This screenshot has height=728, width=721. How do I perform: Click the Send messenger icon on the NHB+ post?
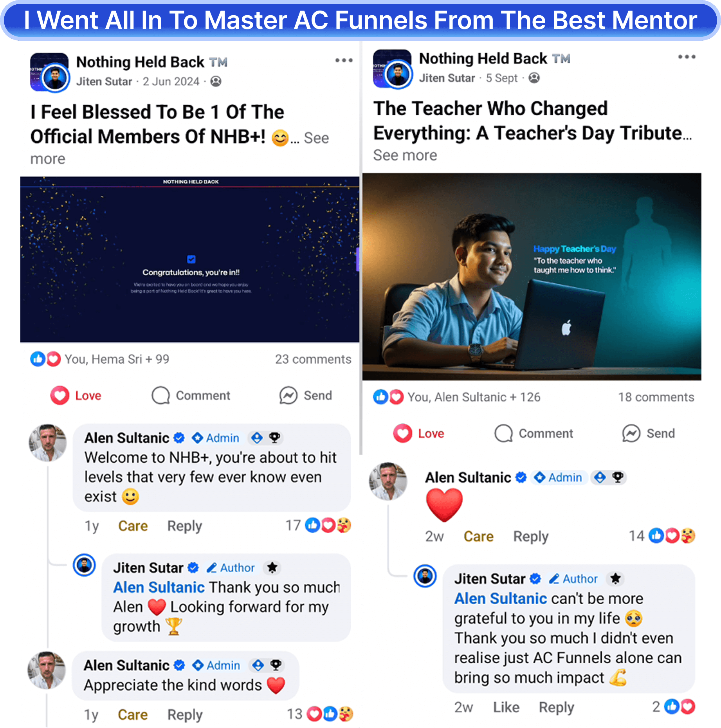pyautogui.click(x=288, y=395)
